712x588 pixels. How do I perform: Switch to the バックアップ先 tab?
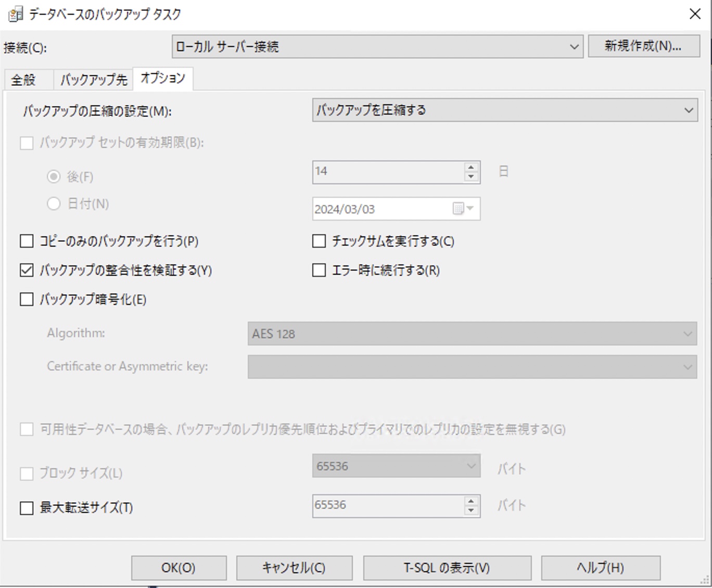[x=94, y=80]
